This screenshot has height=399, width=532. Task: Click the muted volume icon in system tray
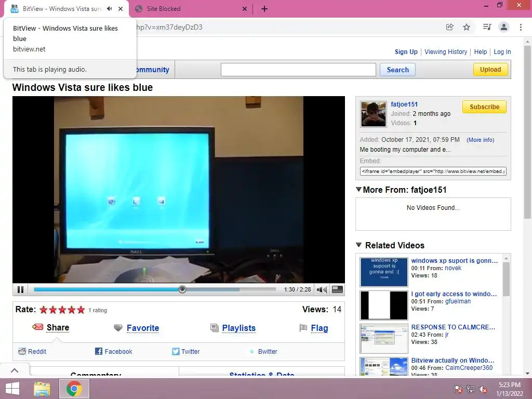point(483,389)
